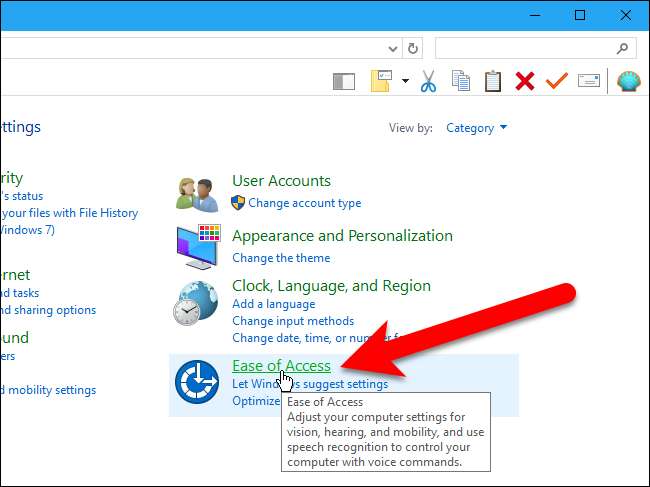650x487 pixels.
Task: Maximize the Control Panel window
Action: 580,15
